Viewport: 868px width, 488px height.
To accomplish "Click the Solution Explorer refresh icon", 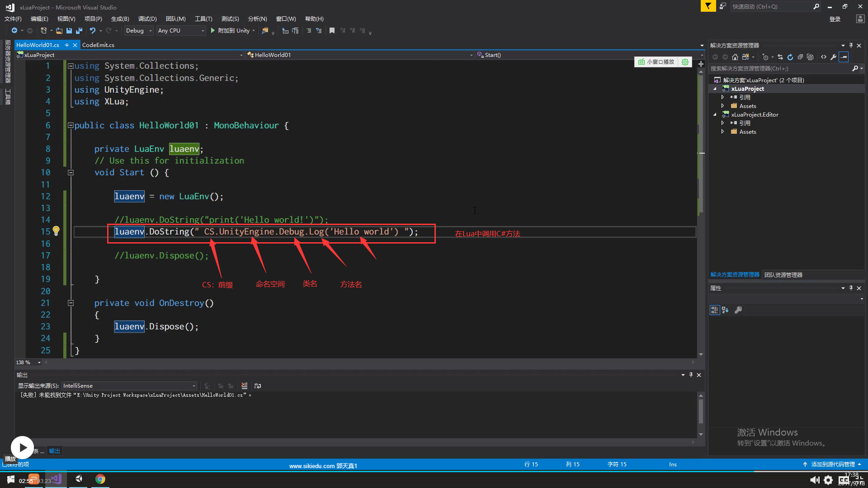I will point(790,57).
